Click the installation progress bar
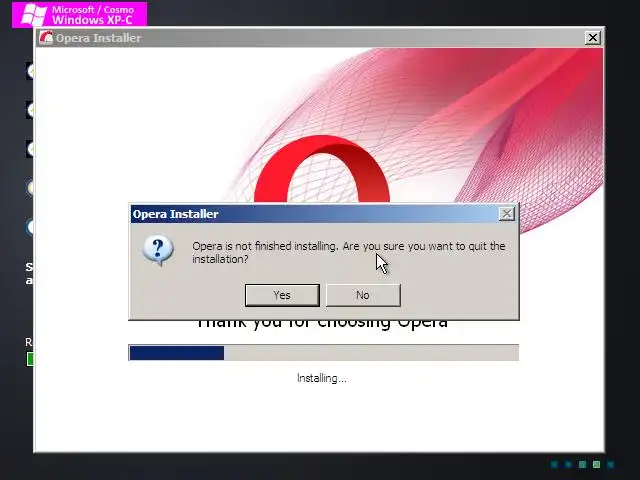 point(324,353)
